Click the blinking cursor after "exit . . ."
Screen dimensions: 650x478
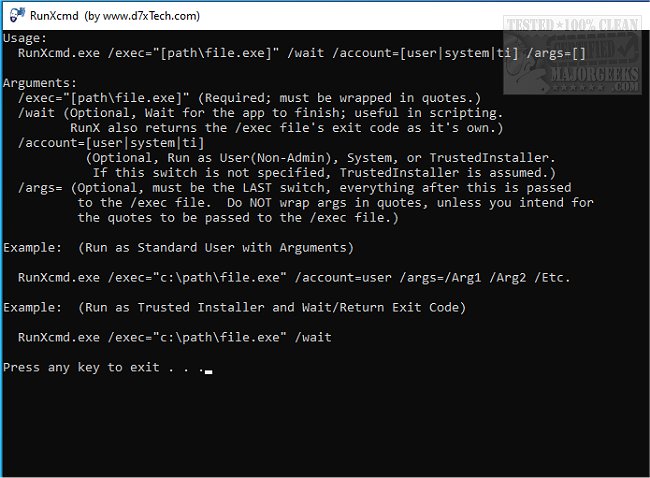click(208, 370)
